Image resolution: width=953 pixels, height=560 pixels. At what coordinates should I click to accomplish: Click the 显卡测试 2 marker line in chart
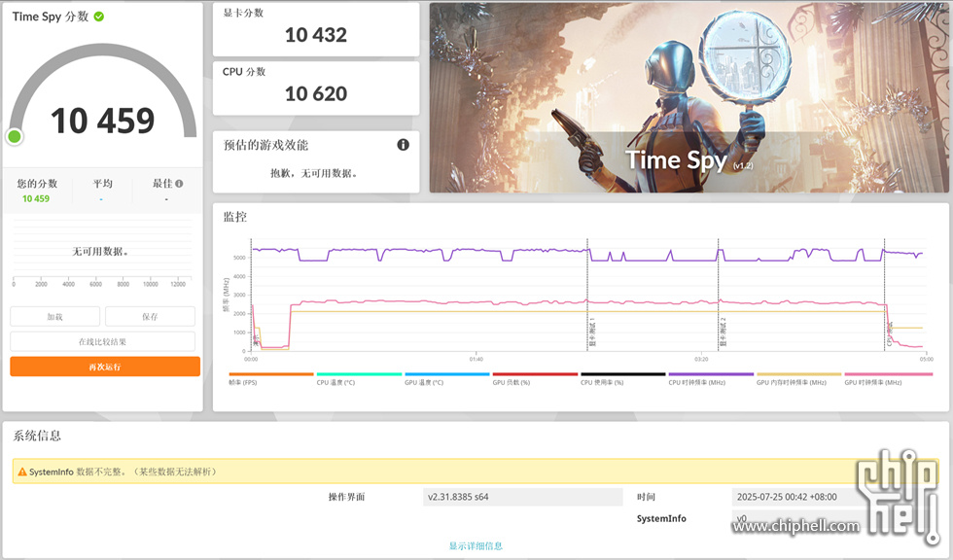(x=718, y=295)
